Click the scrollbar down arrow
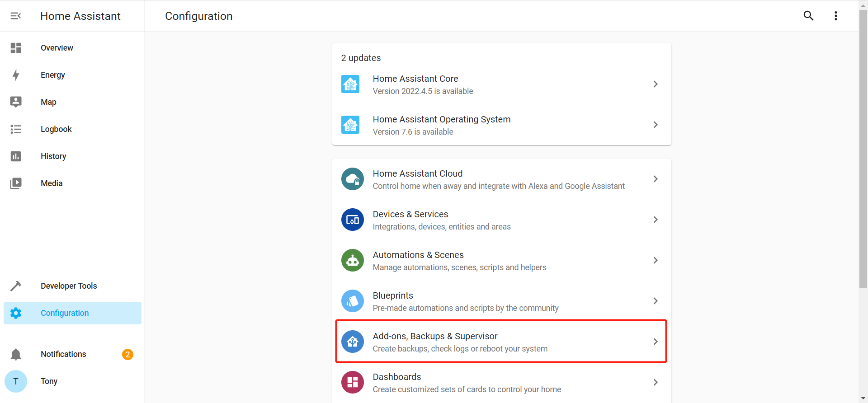The height and width of the screenshot is (403, 868). [863, 399]
